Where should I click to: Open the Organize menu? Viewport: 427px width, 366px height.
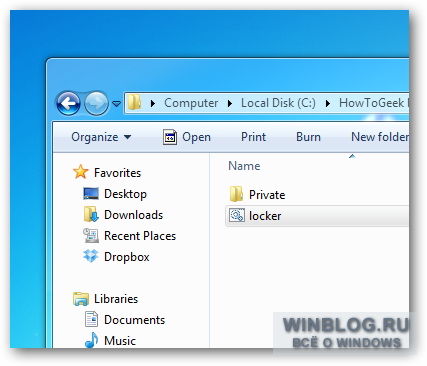coord(101,137)
